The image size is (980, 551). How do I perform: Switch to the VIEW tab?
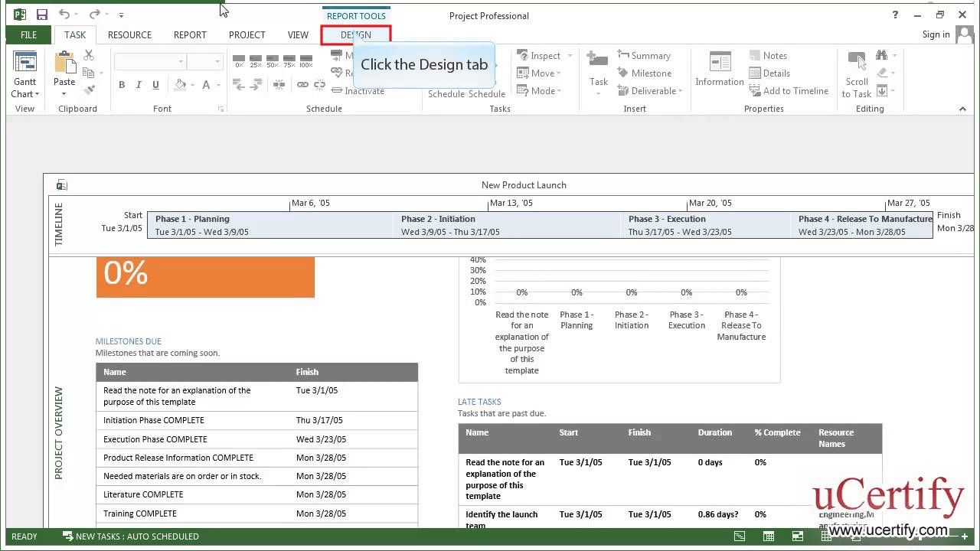click(298, 34)
